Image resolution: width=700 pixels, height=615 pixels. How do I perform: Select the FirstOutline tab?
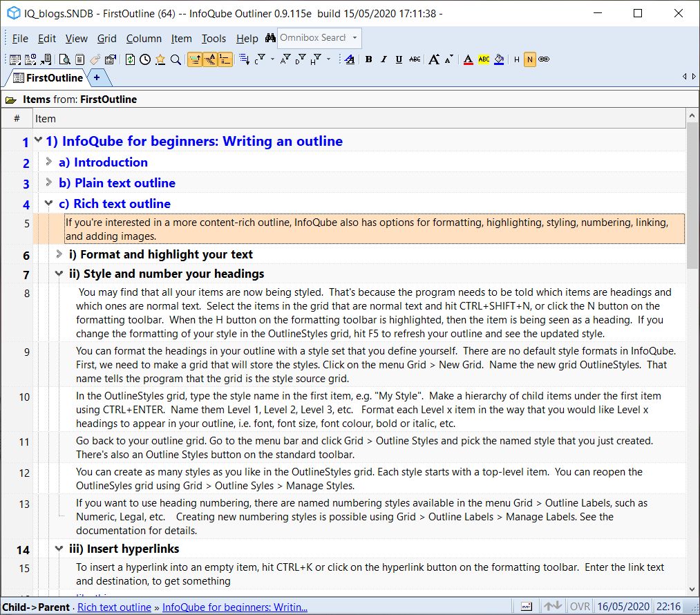pyautogui.click(x=48, y=78)
